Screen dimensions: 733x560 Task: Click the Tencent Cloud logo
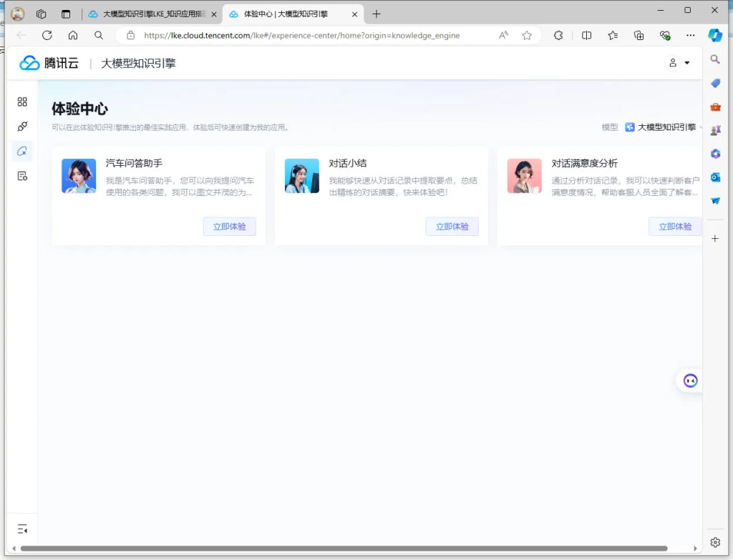49,63
